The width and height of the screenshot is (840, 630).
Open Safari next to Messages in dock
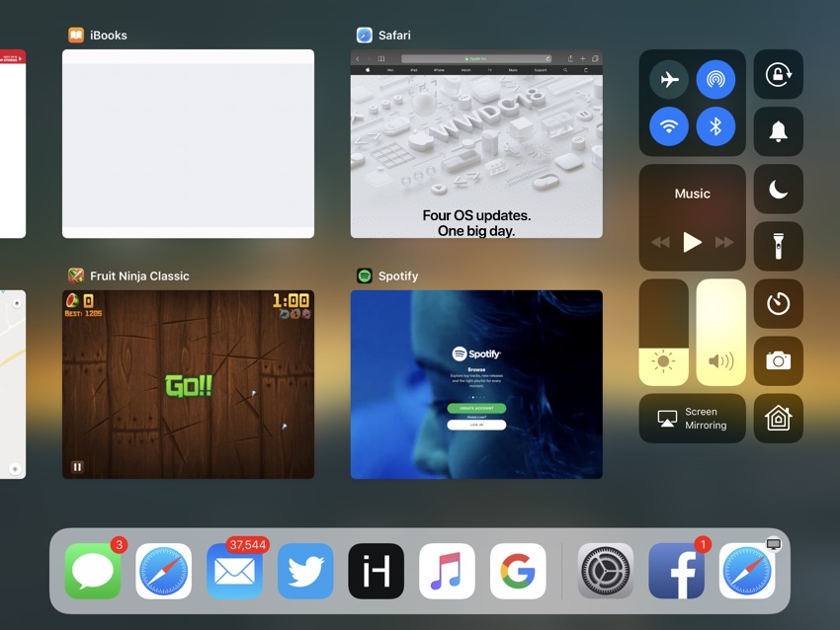coord(163,571)
